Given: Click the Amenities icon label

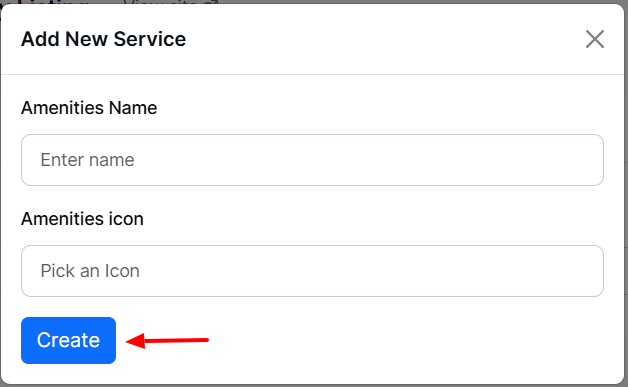Looking at the screenshot, I should pyautogui.click(x=82, y=219).
